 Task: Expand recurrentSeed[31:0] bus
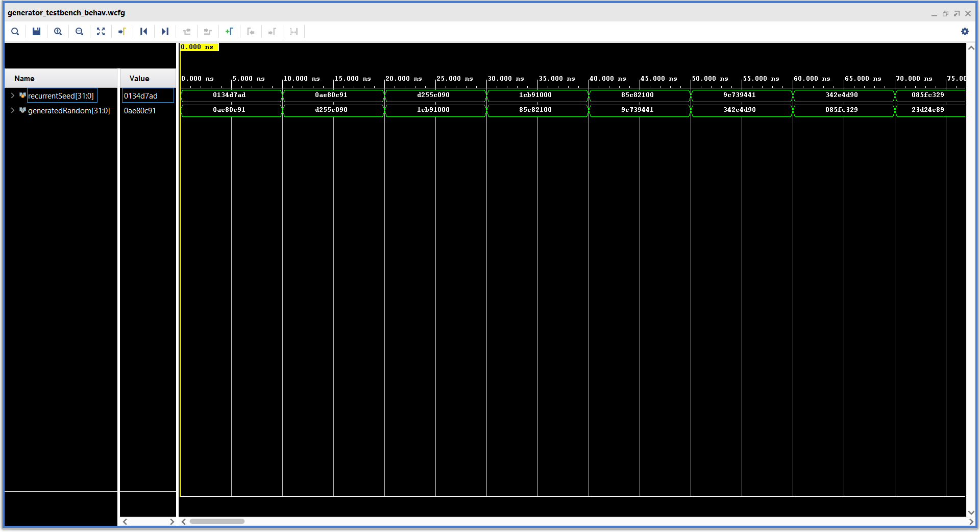pyautogui.click(x=12, y=95)
